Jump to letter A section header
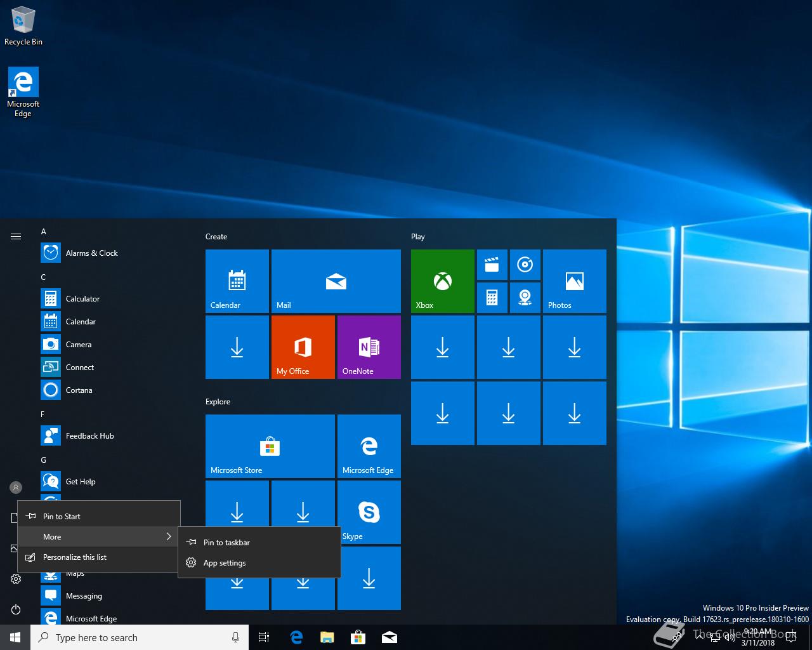 click(x=44, y=232)
